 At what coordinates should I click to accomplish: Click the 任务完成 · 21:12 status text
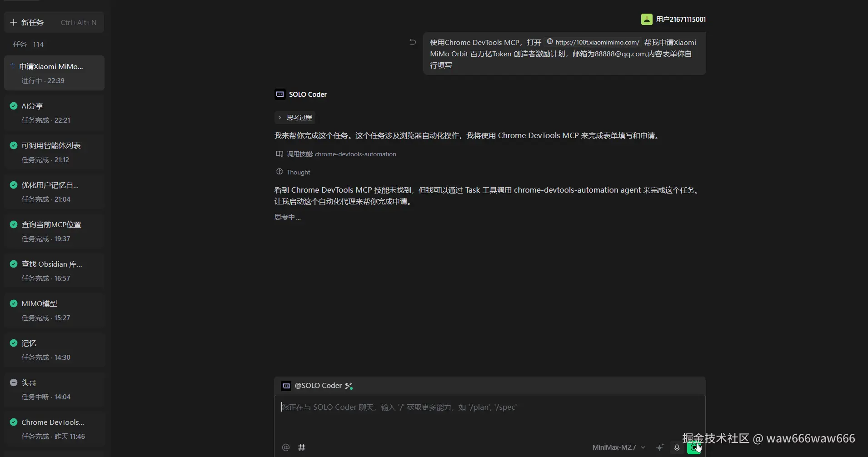coord(45,159)
